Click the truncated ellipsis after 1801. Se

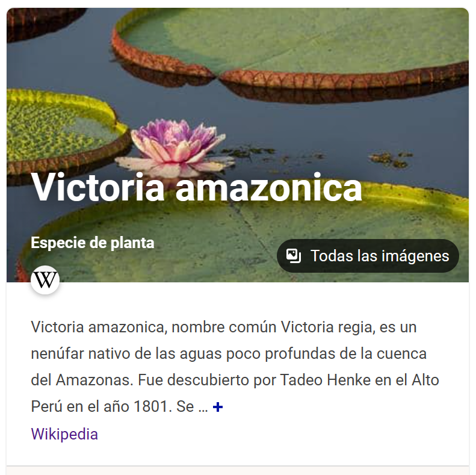203,407
